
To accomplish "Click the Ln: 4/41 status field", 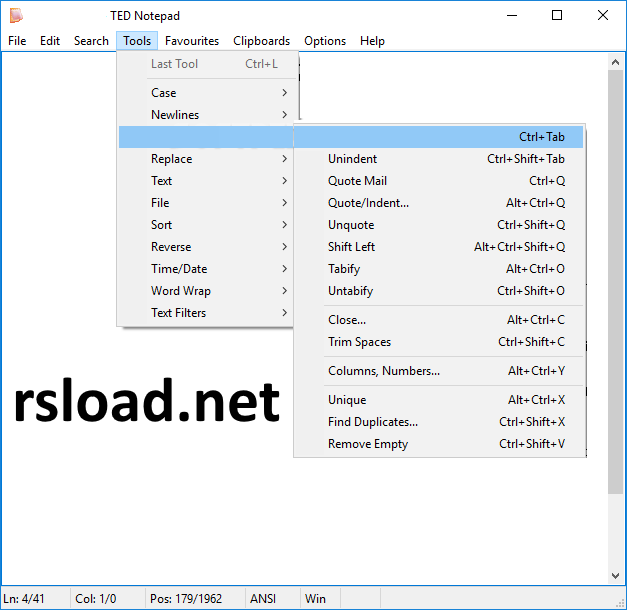I will click(35, 599).
